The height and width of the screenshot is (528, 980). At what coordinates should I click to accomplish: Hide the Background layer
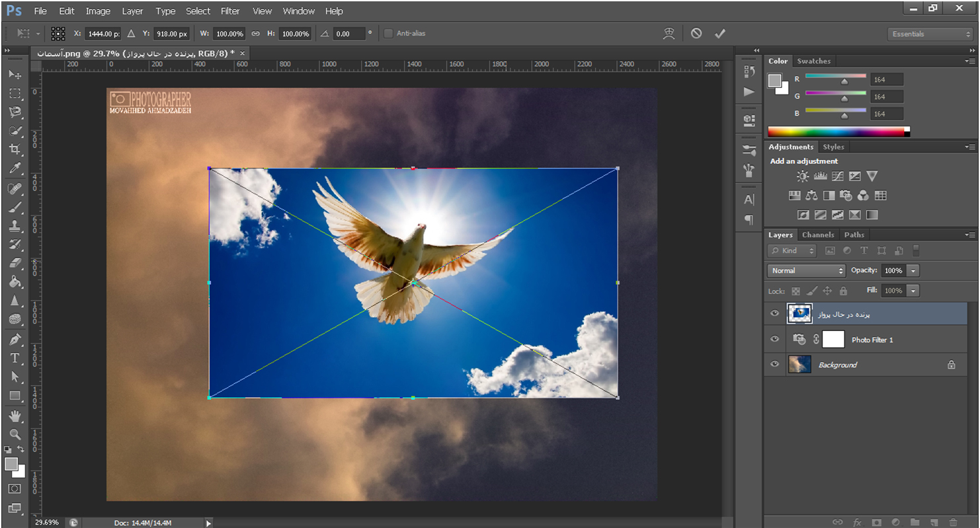775,365
